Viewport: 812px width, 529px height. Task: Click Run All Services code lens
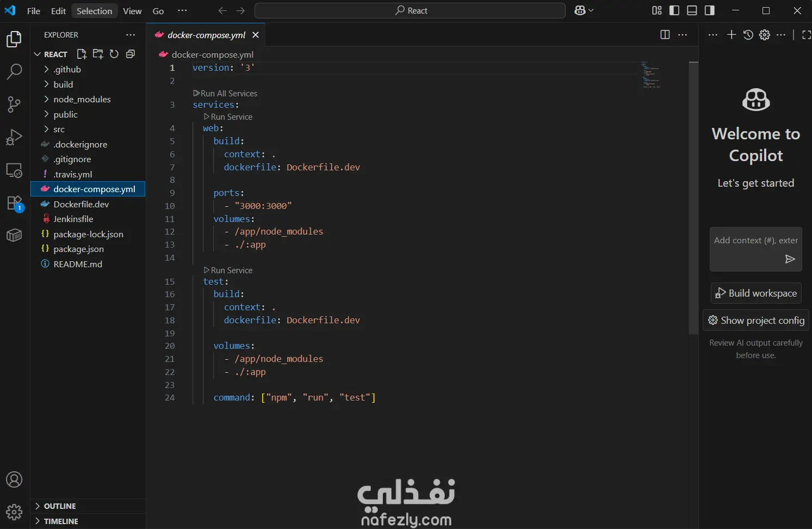(x=225, y=94)
